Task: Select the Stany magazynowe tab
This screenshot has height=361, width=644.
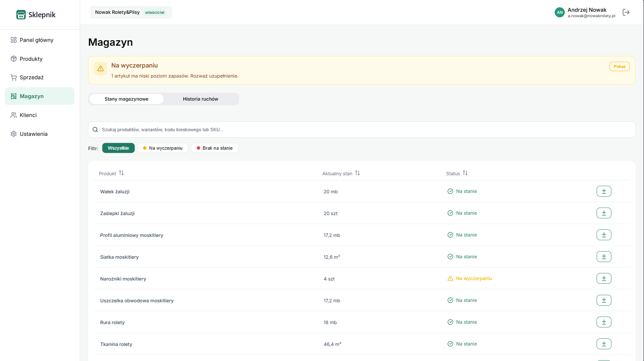Action: [126, 99]
